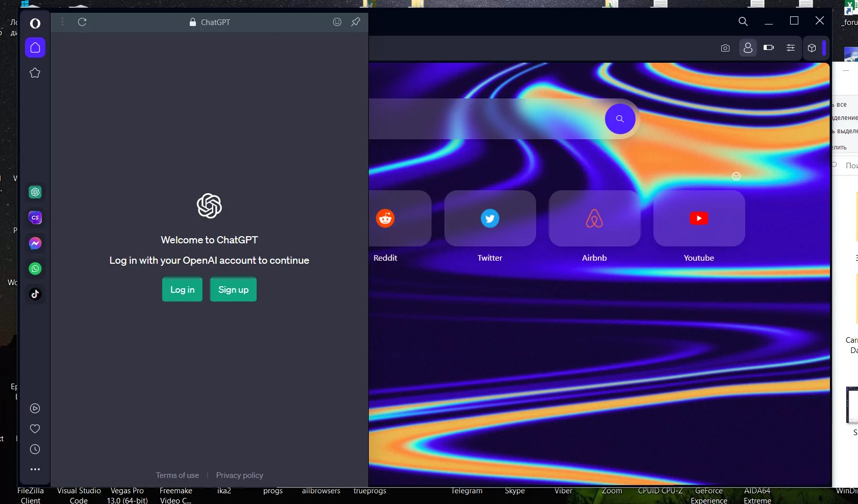858x504 pixels.
Task: Click the Log in button
Action: pyautogui.click(x=182, y=290)
